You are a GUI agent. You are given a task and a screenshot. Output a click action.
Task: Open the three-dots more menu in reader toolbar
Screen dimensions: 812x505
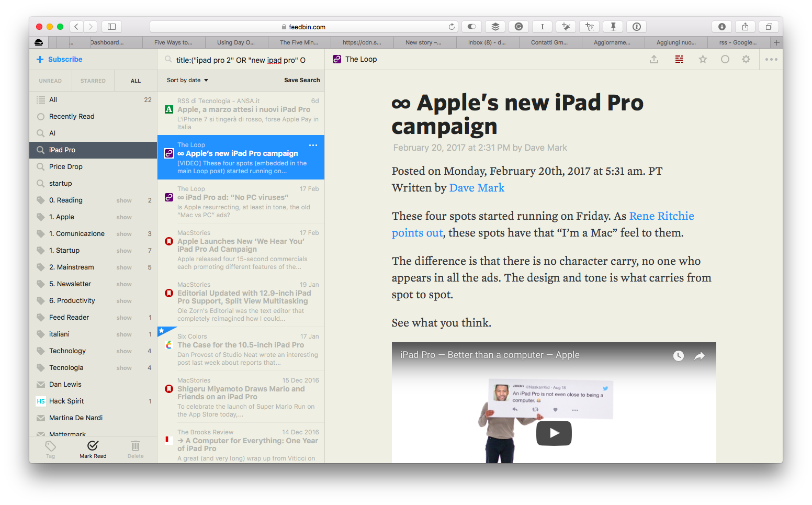coord(771,60)
